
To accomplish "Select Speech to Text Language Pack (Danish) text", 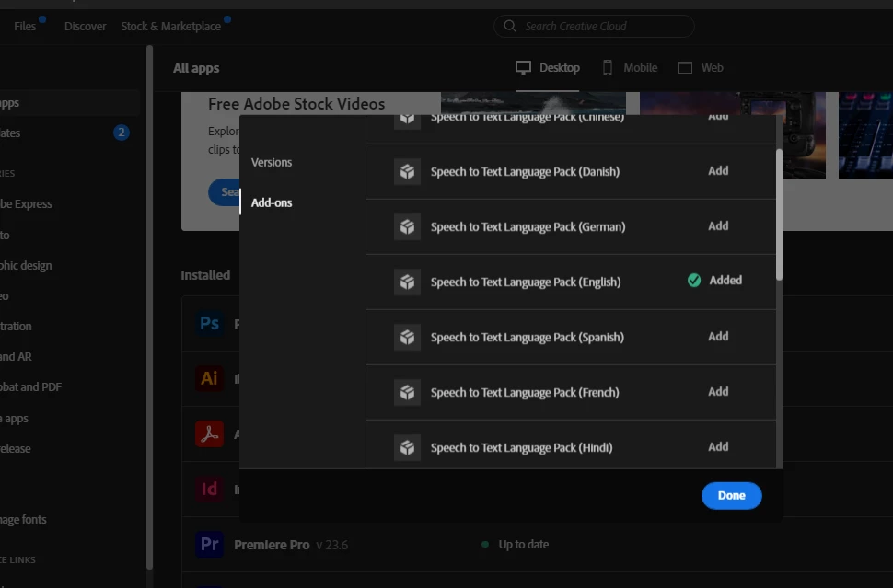I will point(525,172).
